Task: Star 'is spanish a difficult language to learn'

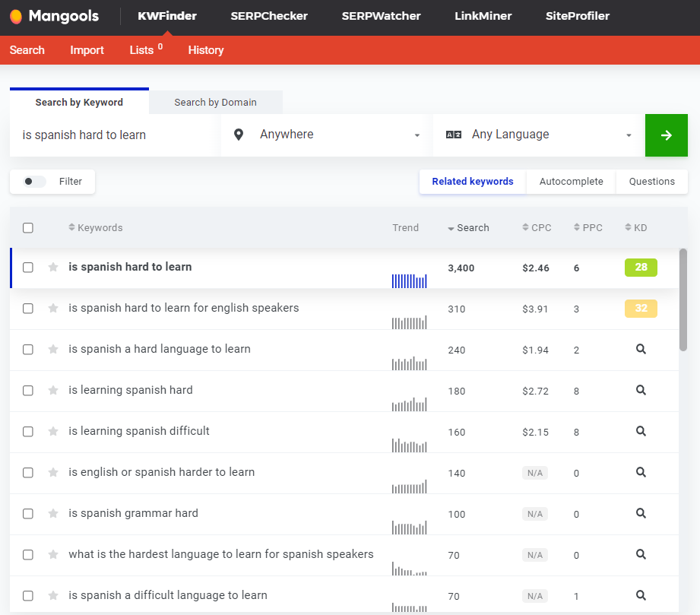Action: [53, 596]
